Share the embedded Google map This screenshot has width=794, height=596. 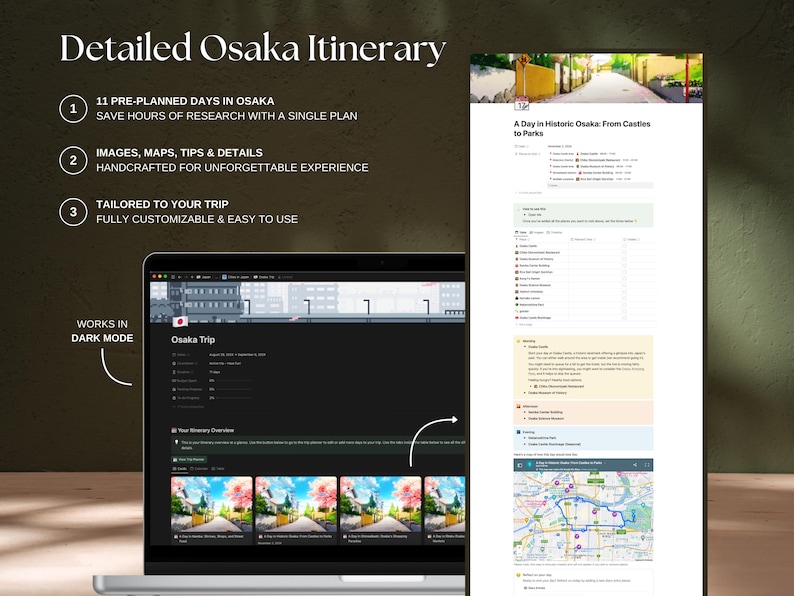[x=634, y=464]
